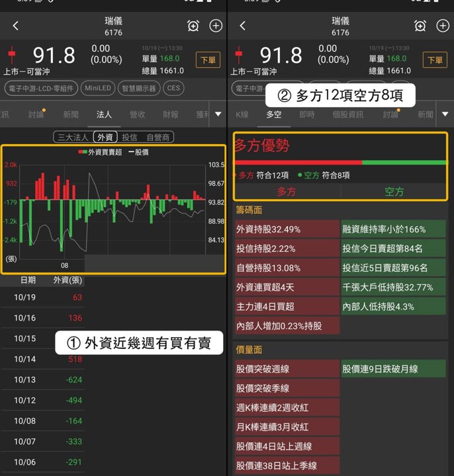454x476 pixels.
Task: Open the CES tag
Action: [x=173, y=89]
